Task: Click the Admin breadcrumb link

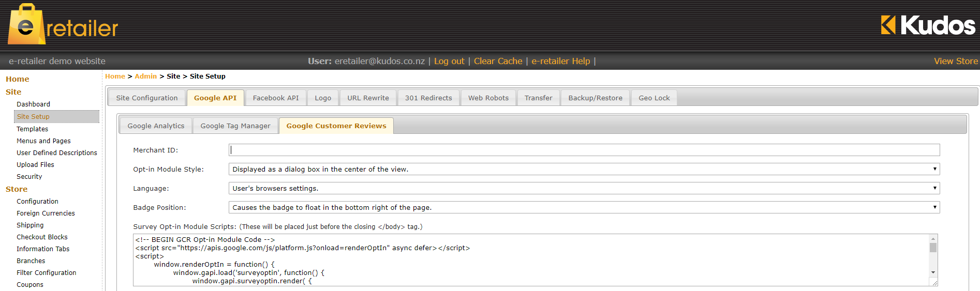Action: click(x=145, y=76)
